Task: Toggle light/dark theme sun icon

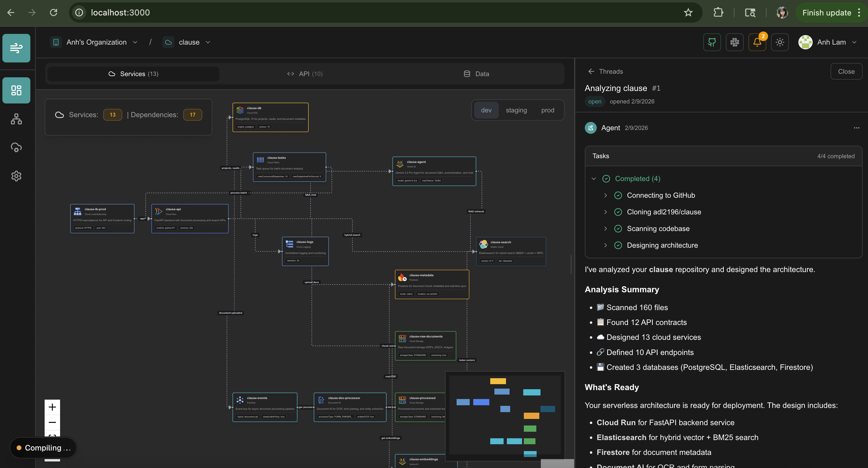Action: pos(779,43)
